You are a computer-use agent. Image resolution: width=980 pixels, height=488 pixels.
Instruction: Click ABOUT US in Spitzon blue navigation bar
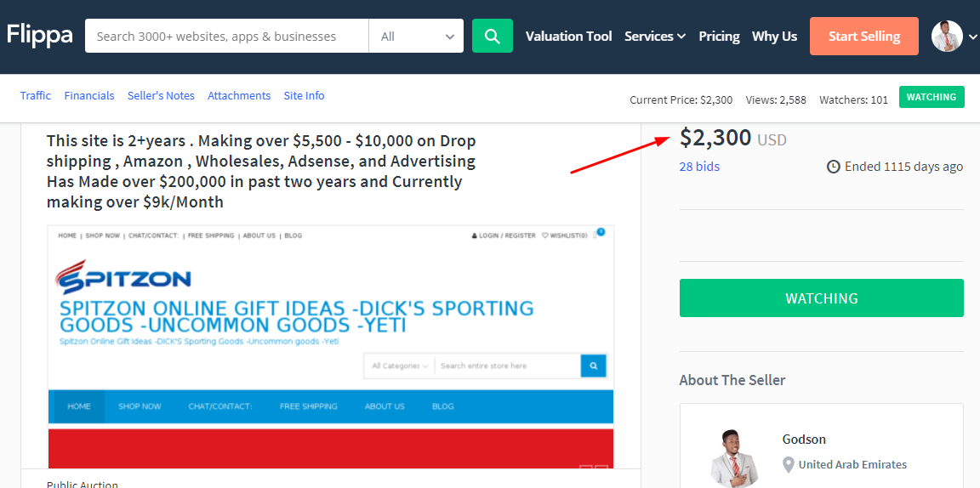click(385, 406)
